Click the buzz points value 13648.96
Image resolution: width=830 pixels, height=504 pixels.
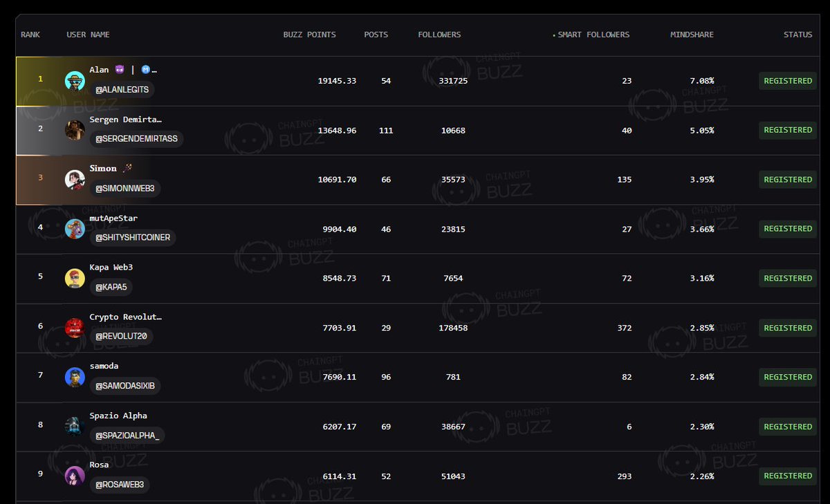[338, 130]
